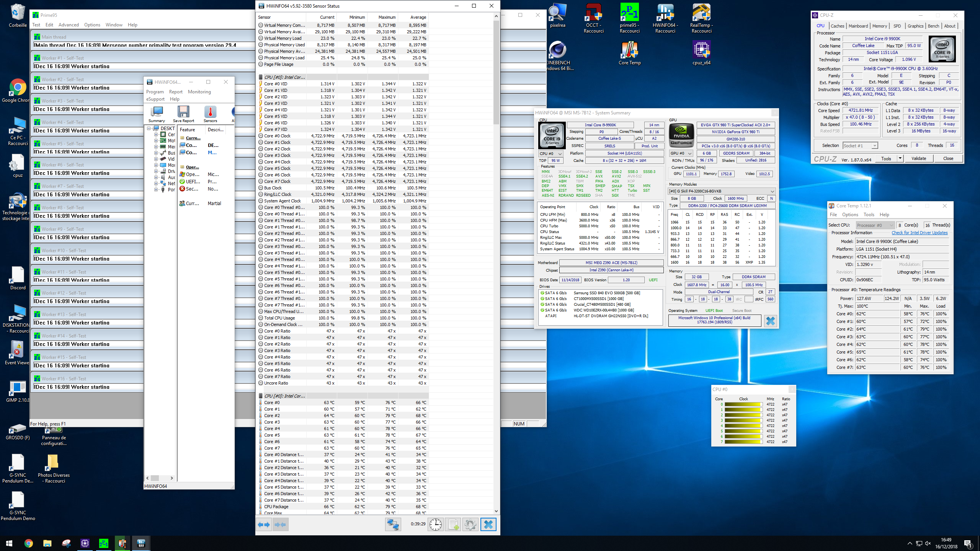Click the HWiNFO64 tree horizontal scrollbar
The height and width of the screenshot is (551, 980).
point(155,478)
